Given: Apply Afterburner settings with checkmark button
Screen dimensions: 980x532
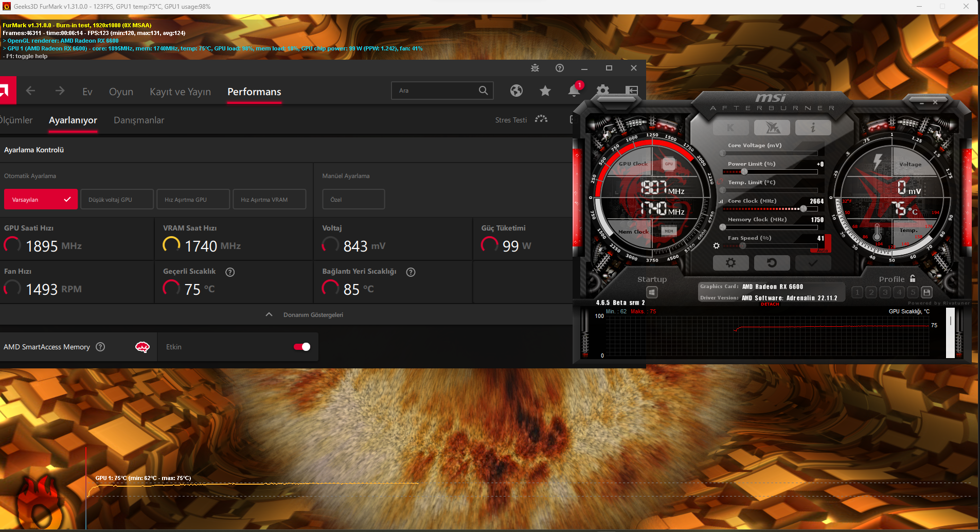Looking at the screenshot, I should click(x=813, y=263).
